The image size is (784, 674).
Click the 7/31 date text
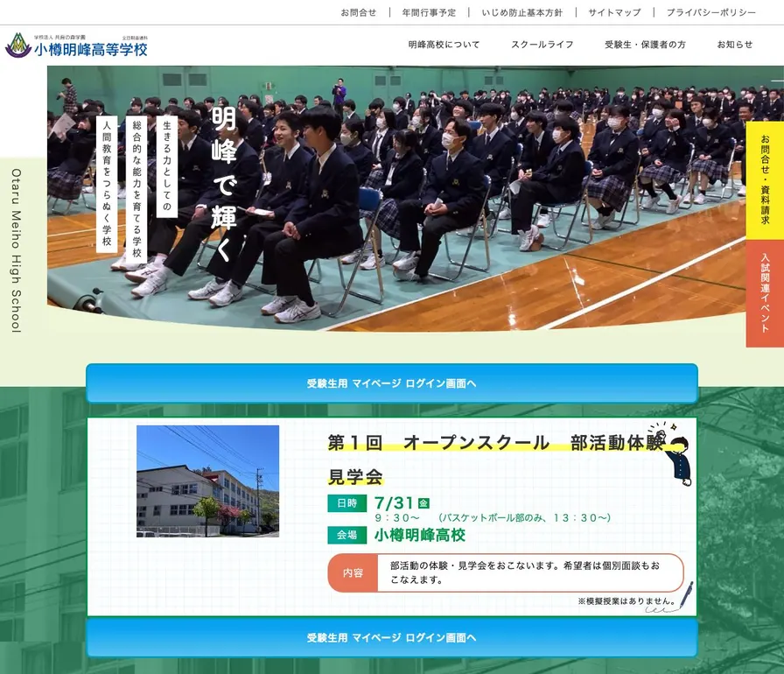click(394, 502)
